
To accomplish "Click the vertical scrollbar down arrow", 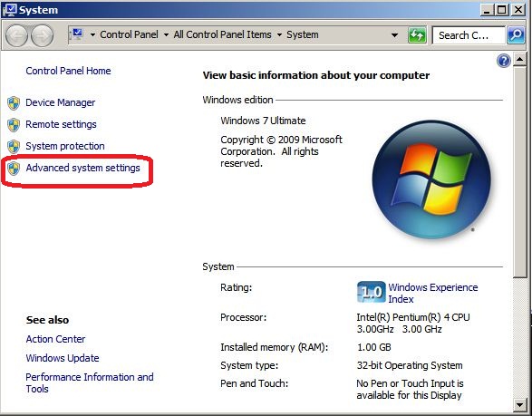I will (x=519, y=404).
